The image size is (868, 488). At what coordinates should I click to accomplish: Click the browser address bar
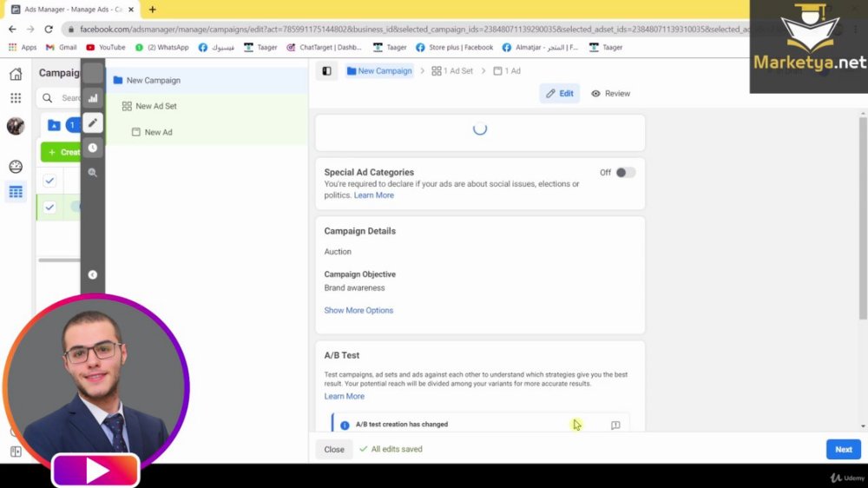410,29
